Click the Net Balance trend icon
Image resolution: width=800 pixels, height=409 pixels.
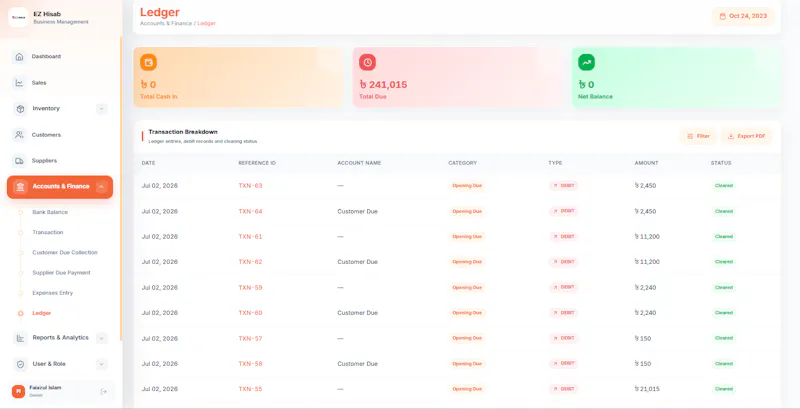pyautogui.click(x=586, y=62)
